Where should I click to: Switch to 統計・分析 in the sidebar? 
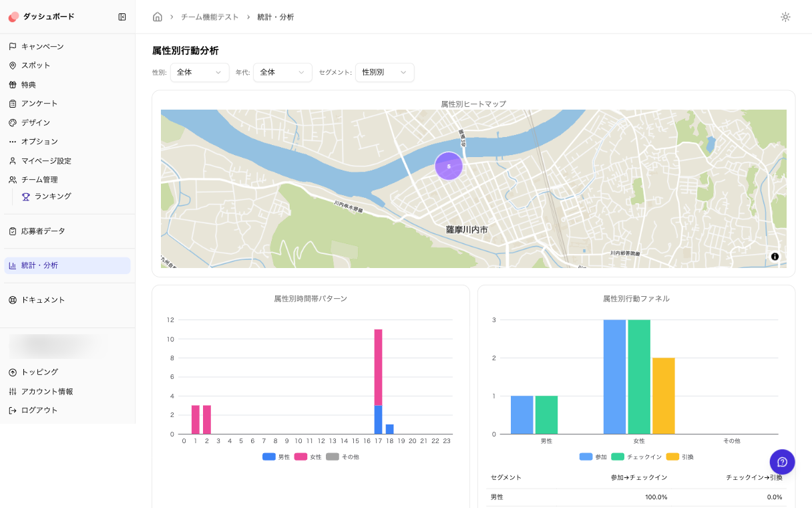(x=40, y=265)
